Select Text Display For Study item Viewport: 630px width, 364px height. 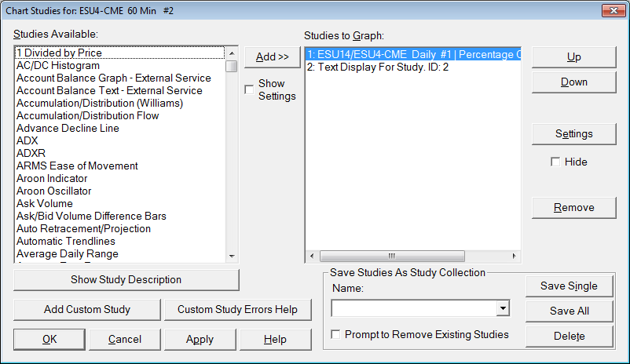point(378,67)
